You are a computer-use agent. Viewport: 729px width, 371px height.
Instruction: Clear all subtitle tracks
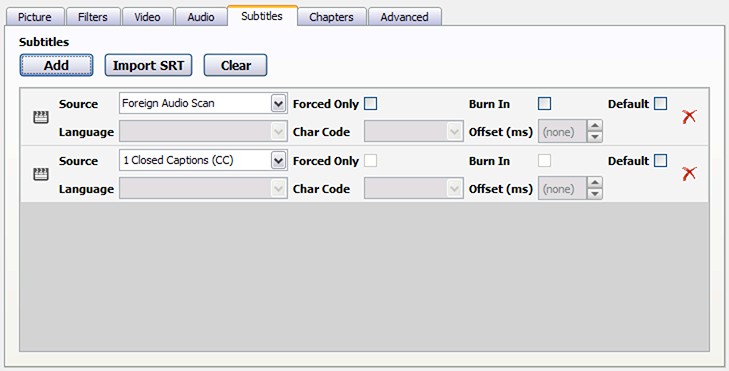tap(236, 65)
